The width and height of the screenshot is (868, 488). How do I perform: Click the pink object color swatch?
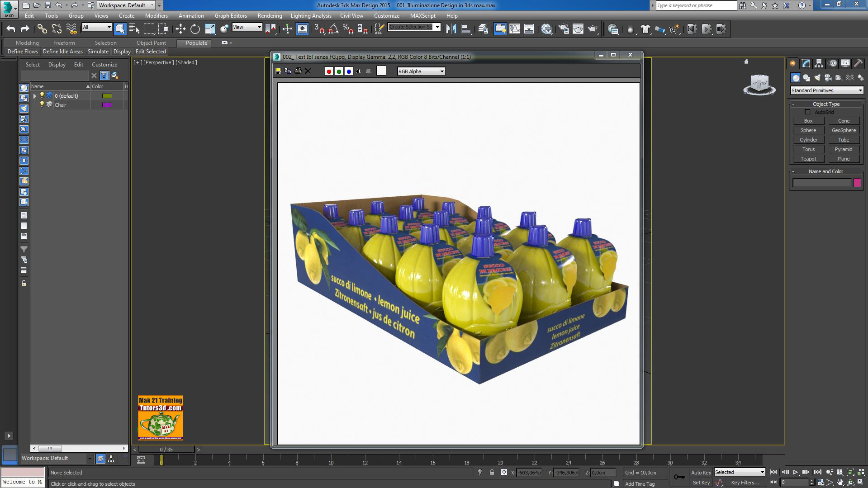tap(857, 183)
